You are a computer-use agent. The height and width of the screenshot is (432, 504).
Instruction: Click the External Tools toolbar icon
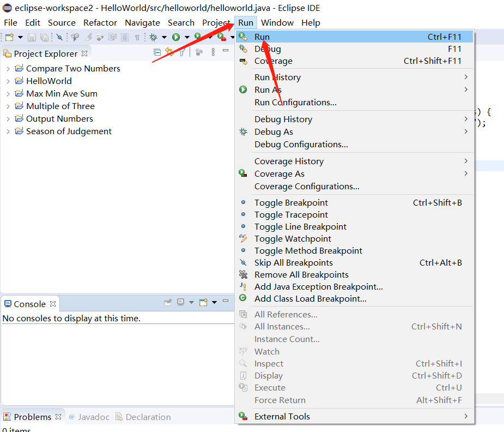coord(221,37)
